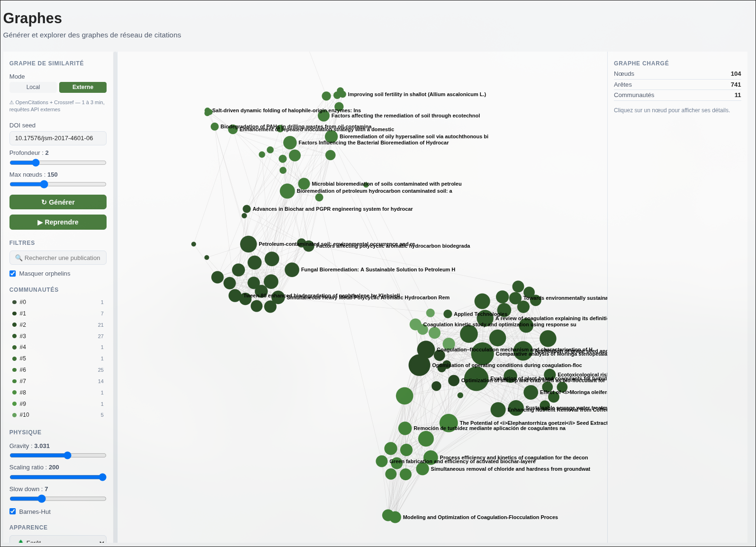This screenshot has height=547, width=756.
Task: Select community #9 in list
Action: [x=58, y=404]
